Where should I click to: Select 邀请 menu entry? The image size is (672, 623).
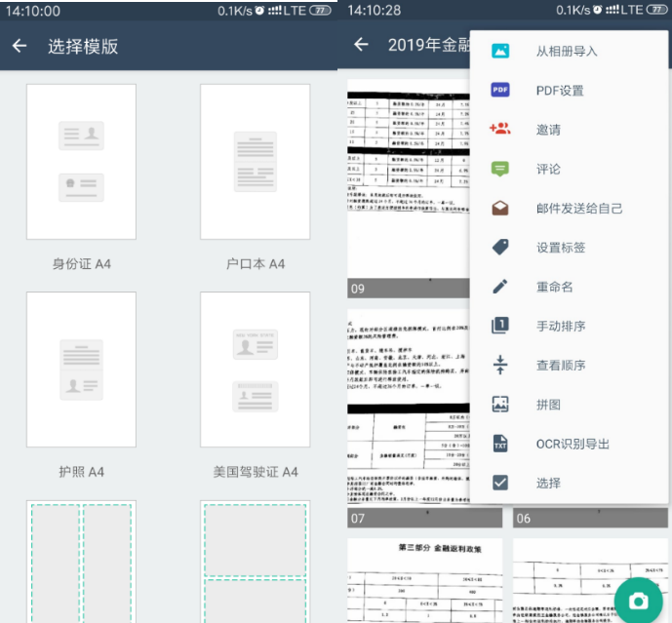pyautogui.click(x=569, y=130)
